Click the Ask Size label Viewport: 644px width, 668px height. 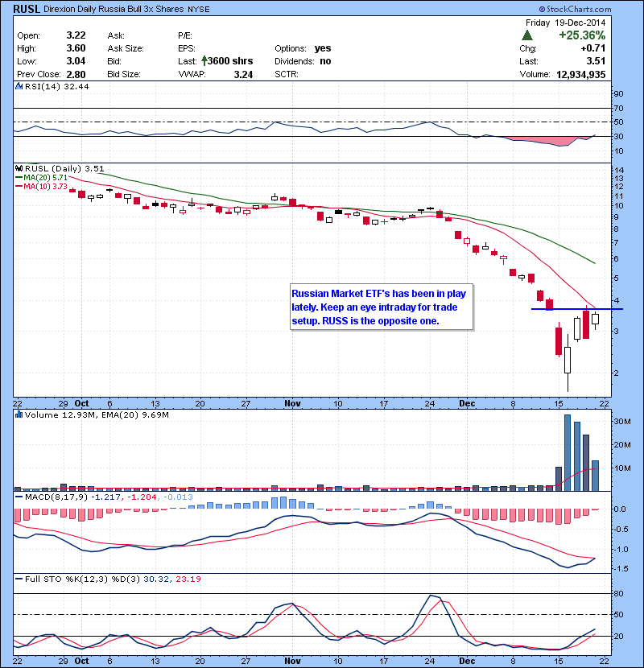click(x=126, y=48)
